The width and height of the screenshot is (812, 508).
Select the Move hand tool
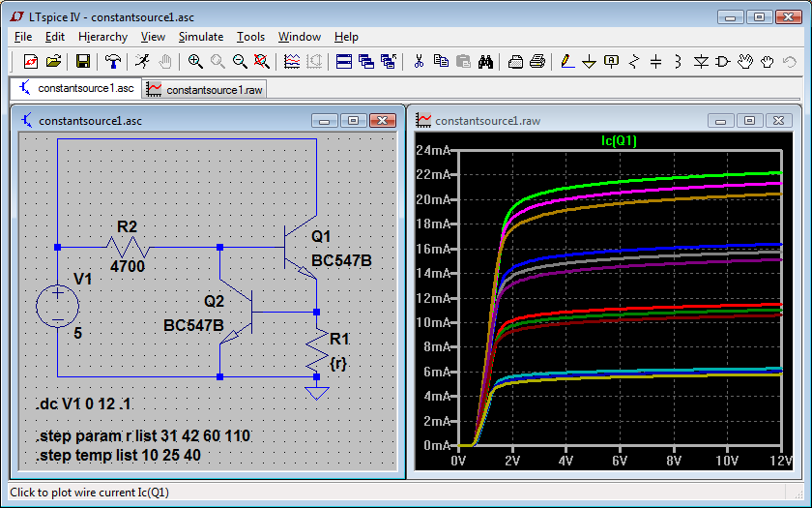coord(745,62)
